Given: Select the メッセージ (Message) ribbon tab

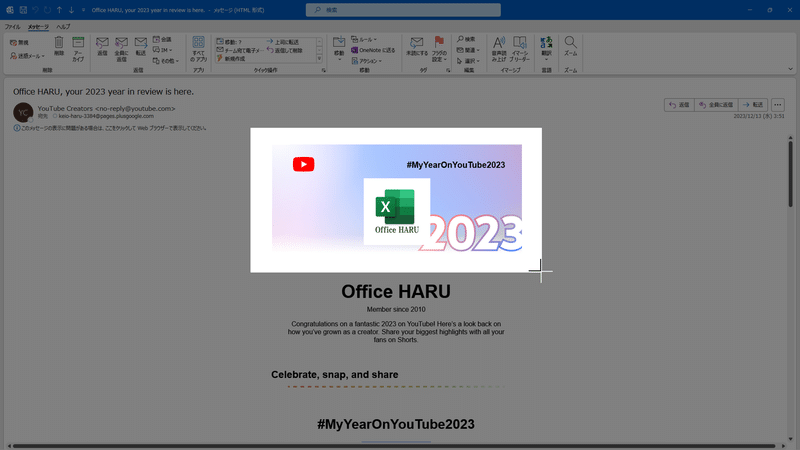Looking at the screenshot, I should tap(38, 27).
